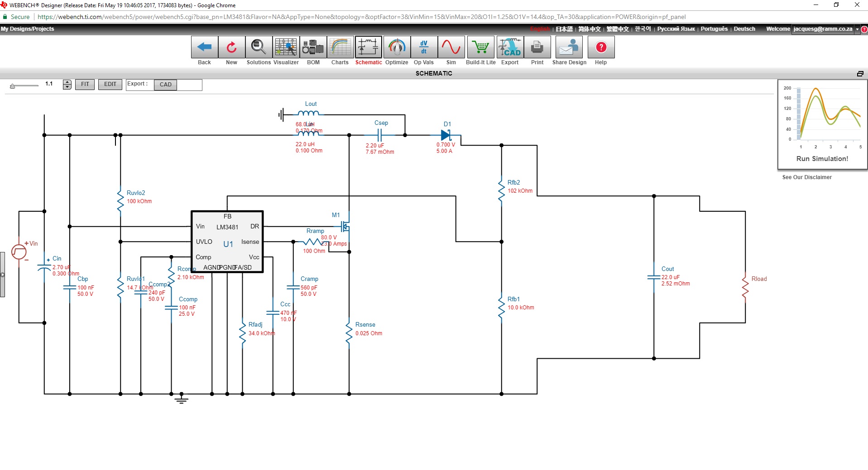868x470 pixels.
Task: Click the Rfb1 10.0 kOhm value
Action: coord(521,308)
